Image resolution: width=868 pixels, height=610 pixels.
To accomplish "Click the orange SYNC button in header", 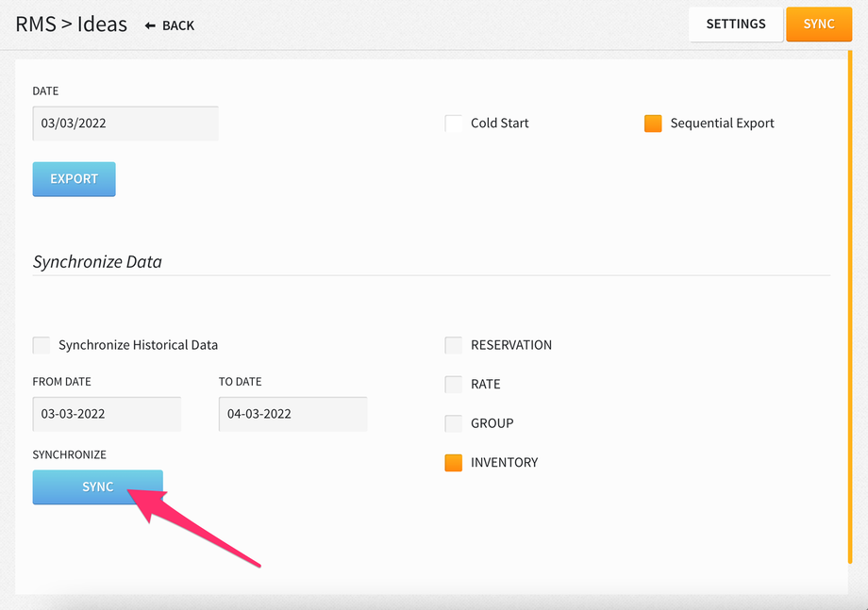I will pos(819,24).
